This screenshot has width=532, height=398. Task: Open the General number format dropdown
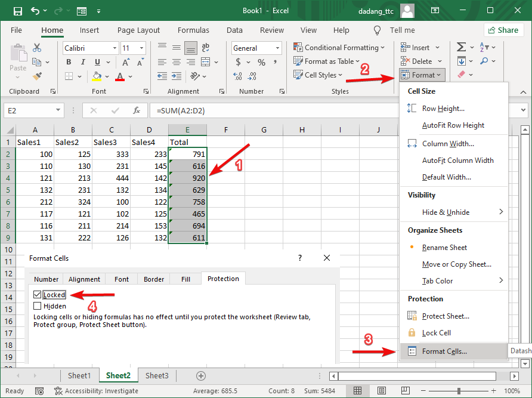276,48
